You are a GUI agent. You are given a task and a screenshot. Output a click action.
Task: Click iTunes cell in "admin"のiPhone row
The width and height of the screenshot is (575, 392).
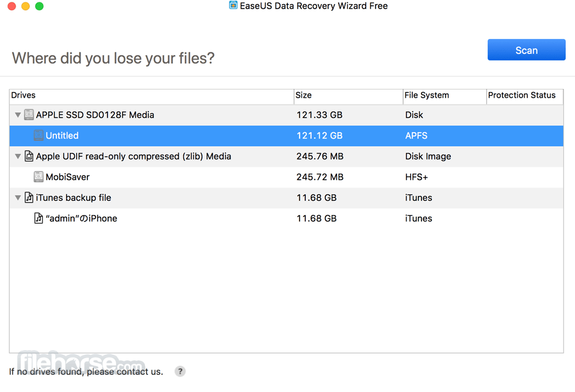pyautogui.click(x=419, y=218)
